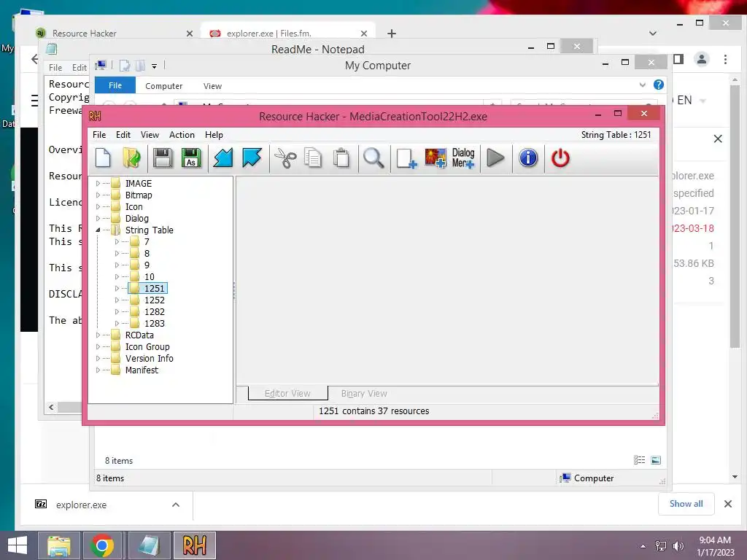The width and height of the screenshot is (747, 560).
Task: Open Chrome from the taskbar
Action: [101, 545]
